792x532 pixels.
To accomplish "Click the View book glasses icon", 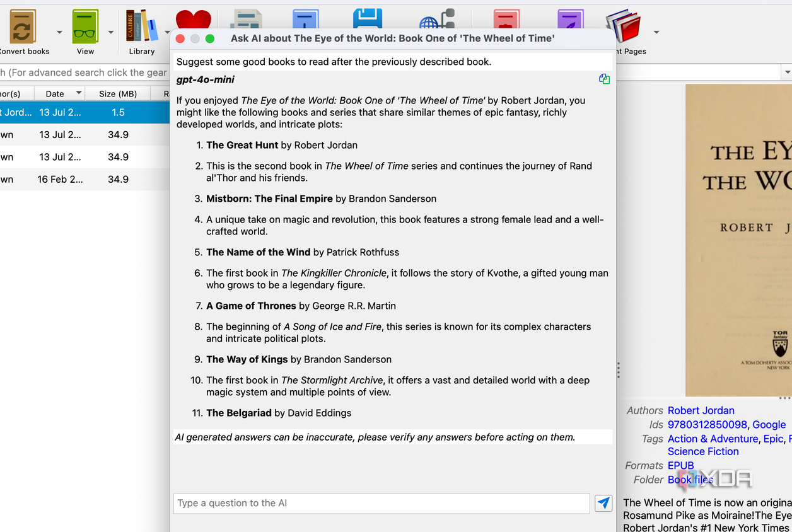I will (85, 26).
